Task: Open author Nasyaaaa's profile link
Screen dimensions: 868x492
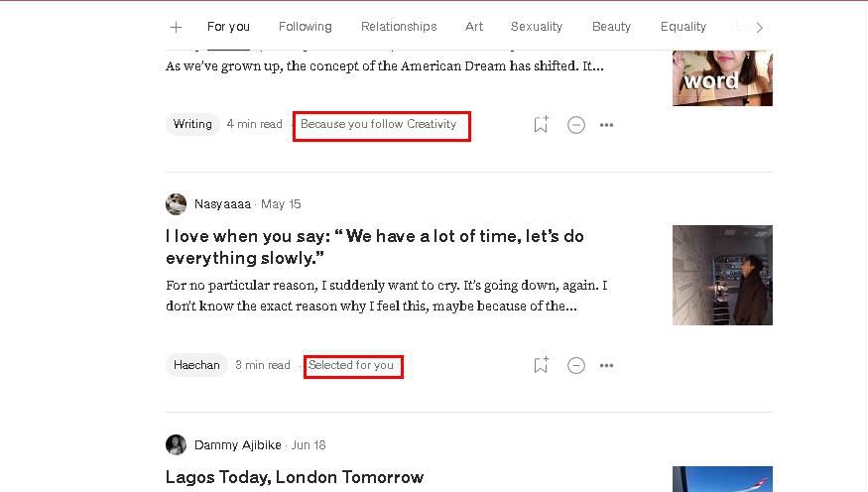Action: (x=222, y=204)
